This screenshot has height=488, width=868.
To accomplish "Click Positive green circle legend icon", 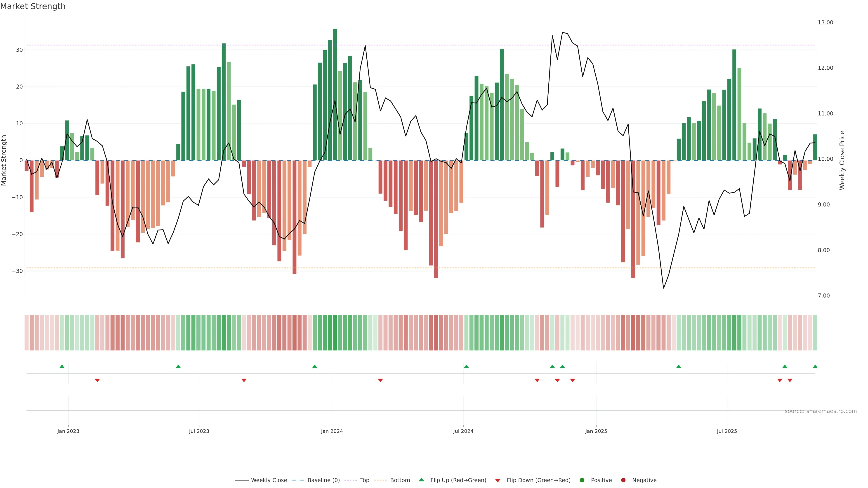I will (x=582, y=480).
